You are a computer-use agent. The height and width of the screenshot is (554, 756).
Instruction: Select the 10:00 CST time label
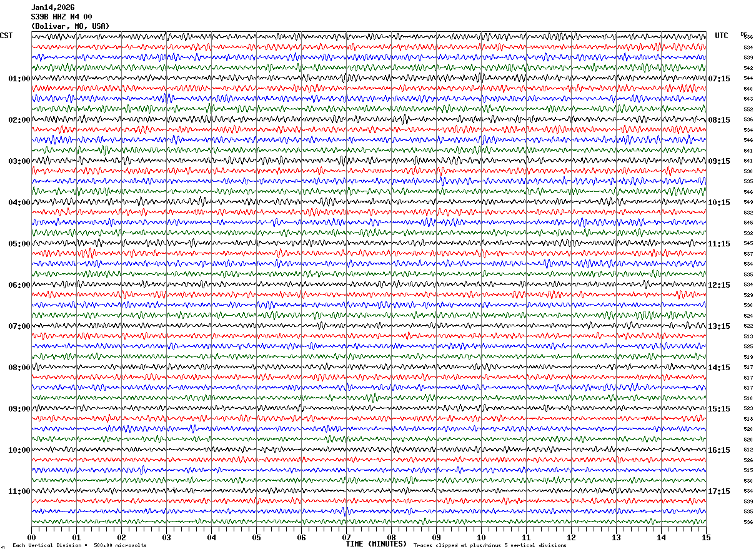19,450
